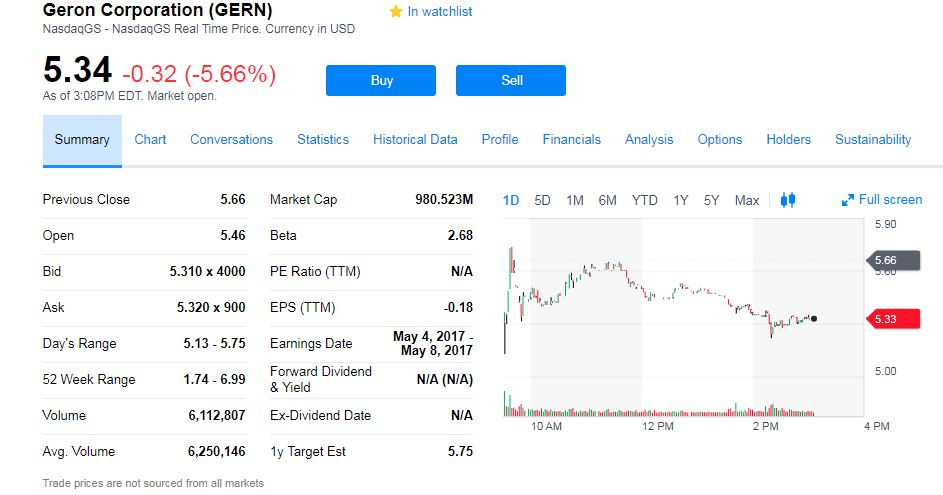Image resolution: width=943 pixels, height=495 pixels.
Task: Select the 5D chart range
Action: [542, 200]
